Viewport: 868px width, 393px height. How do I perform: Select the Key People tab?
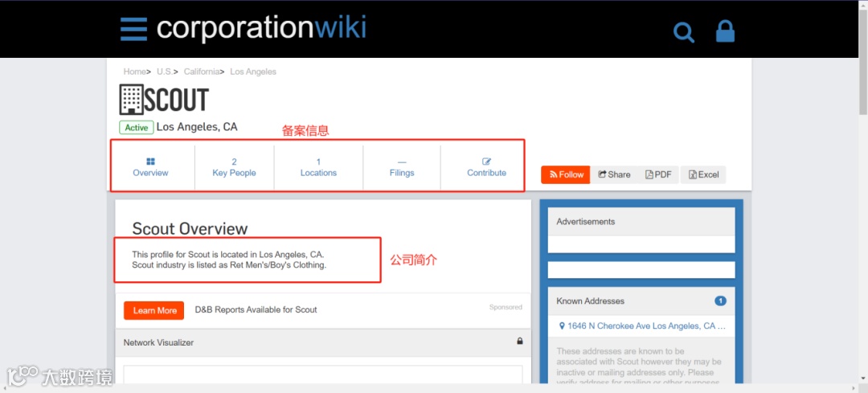point(234,167)
